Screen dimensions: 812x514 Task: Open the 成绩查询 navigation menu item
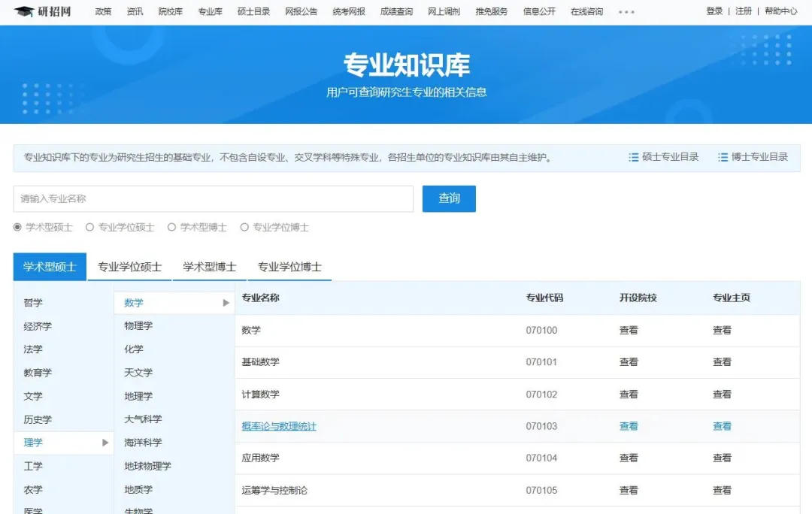pos(396,11)
